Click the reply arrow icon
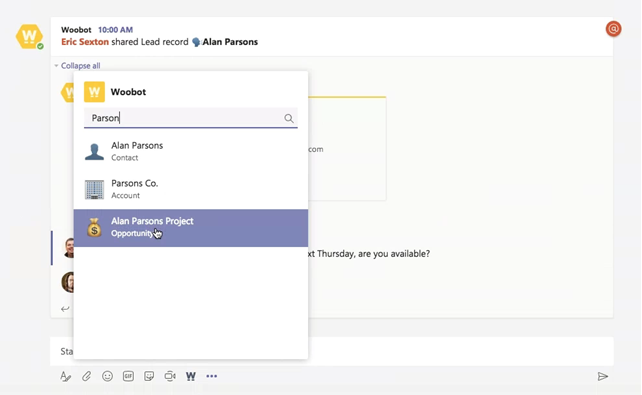This screenshot has height=395, width=642. tap(65, 309)
